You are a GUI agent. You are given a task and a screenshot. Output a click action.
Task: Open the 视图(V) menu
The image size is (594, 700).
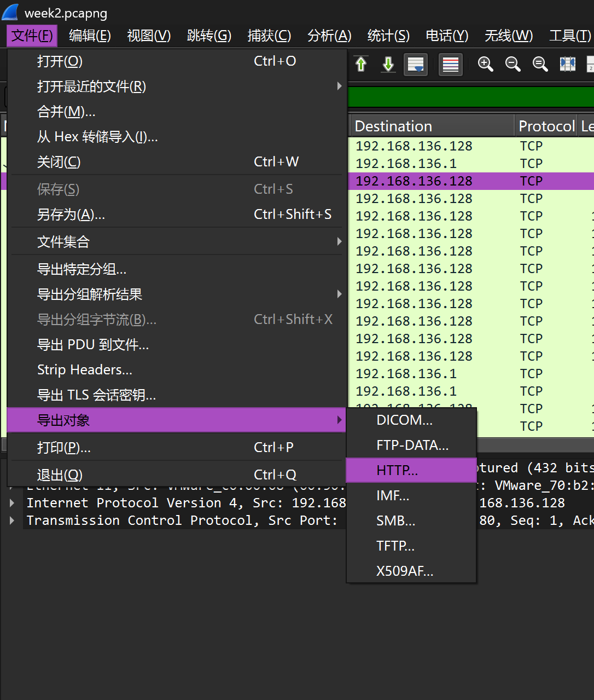pos(149,36)
